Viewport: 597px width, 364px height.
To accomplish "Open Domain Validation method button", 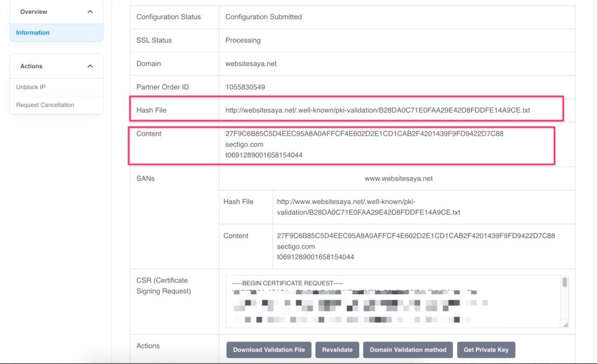I will coord(408,350).
